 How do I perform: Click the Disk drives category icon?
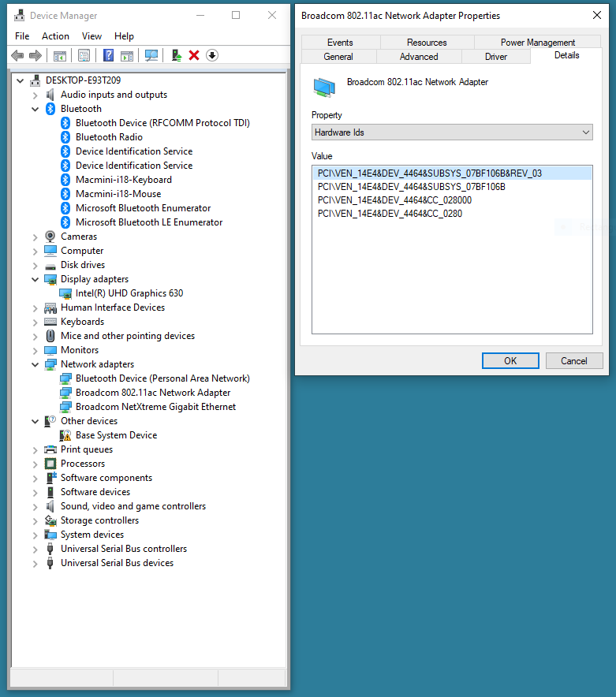(50, 266)
